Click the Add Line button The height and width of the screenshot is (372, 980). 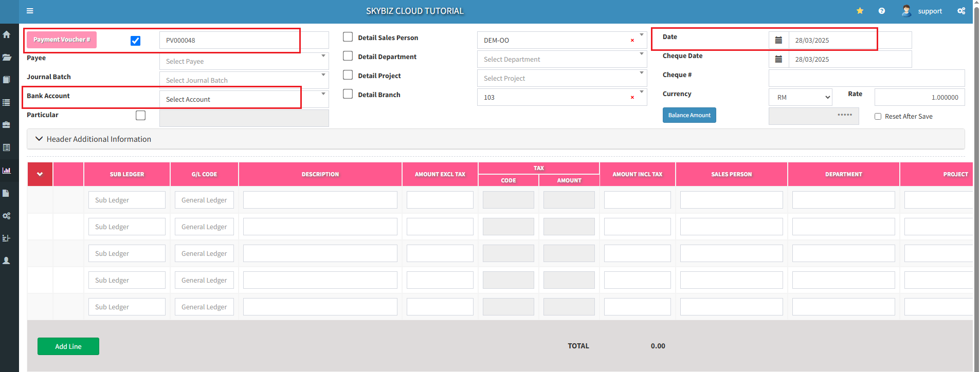point(68,346)
